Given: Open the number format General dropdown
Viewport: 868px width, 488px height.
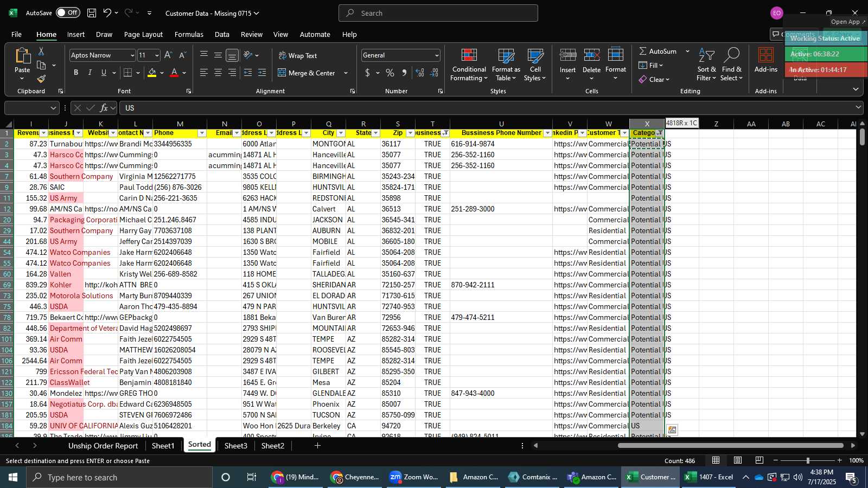Looking at the screenshot, I should coord(437,55).
